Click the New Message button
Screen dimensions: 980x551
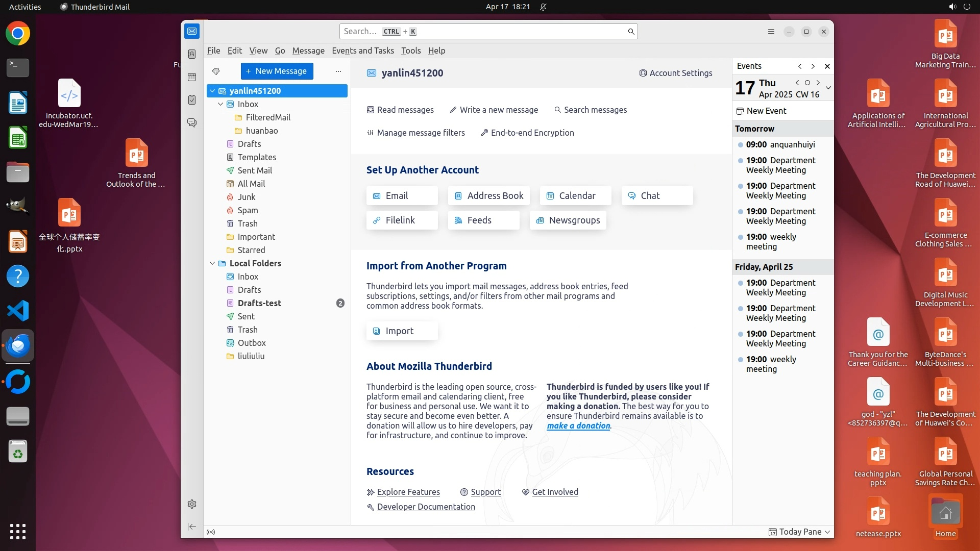[277, 71]
